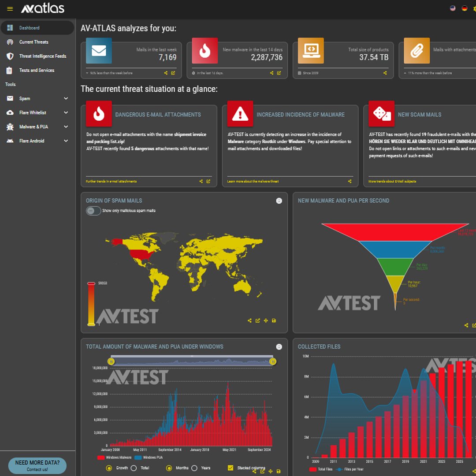Screen dimensions: 476x476
Task: Click the right handle of the timeline range slider
Action: [273, 361]
